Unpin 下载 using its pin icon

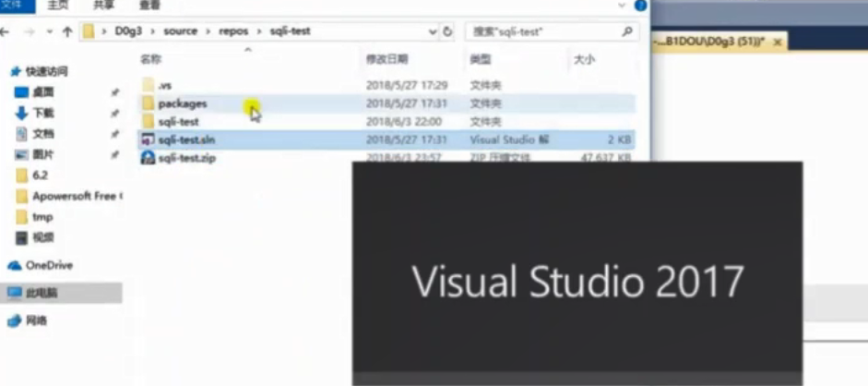click(114, 113)
